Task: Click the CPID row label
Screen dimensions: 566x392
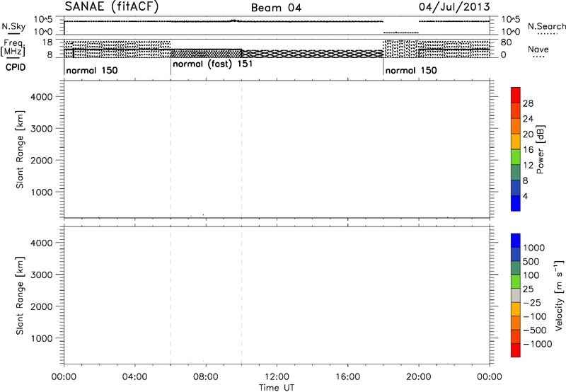Action: pyautogui.click(x=16, y=67)
